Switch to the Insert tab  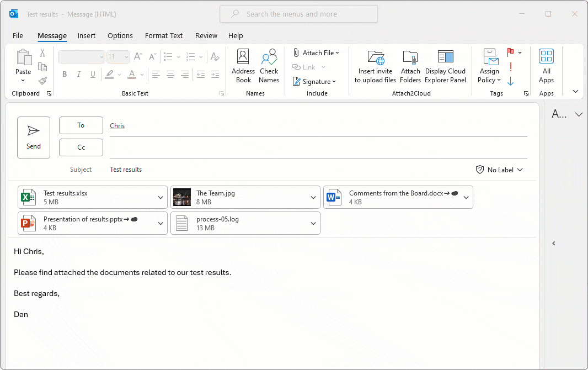coord(86,36)
